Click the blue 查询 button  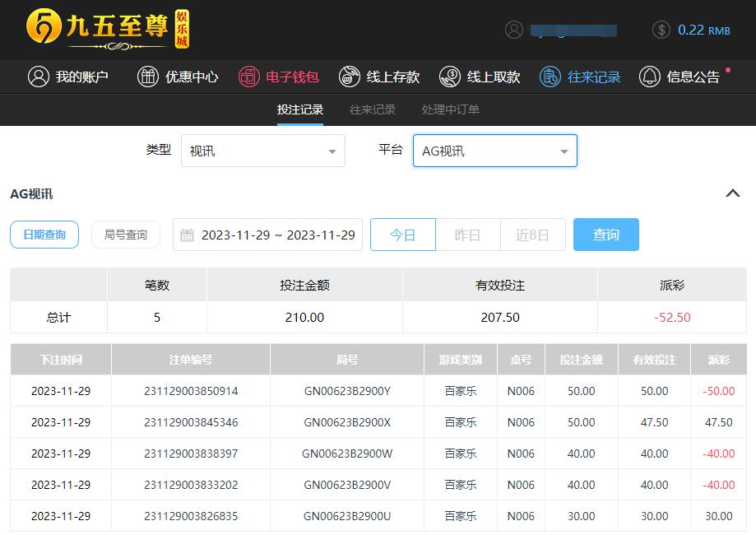pos(605,235)
